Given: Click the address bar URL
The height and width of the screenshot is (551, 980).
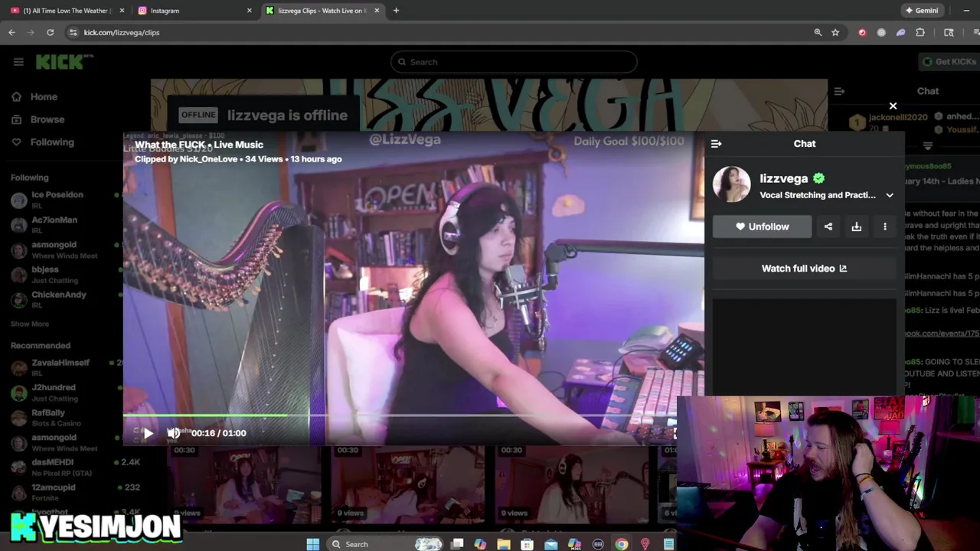Looking at the screenshot, I should coord(122,32).
